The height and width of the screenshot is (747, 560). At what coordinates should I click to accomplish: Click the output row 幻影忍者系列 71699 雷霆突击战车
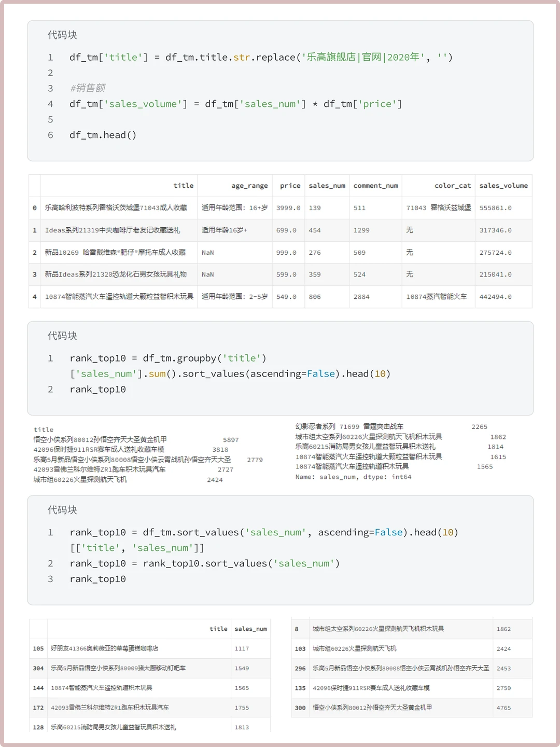(349, 426)
